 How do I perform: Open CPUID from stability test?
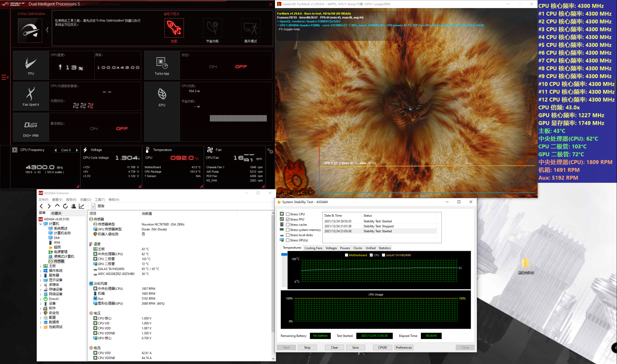click(382, 348)
